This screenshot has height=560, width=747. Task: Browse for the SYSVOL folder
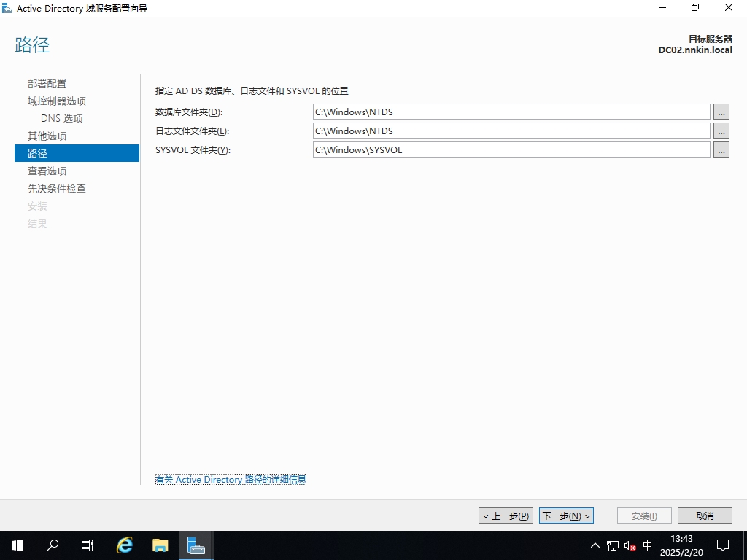pos(721,149)
